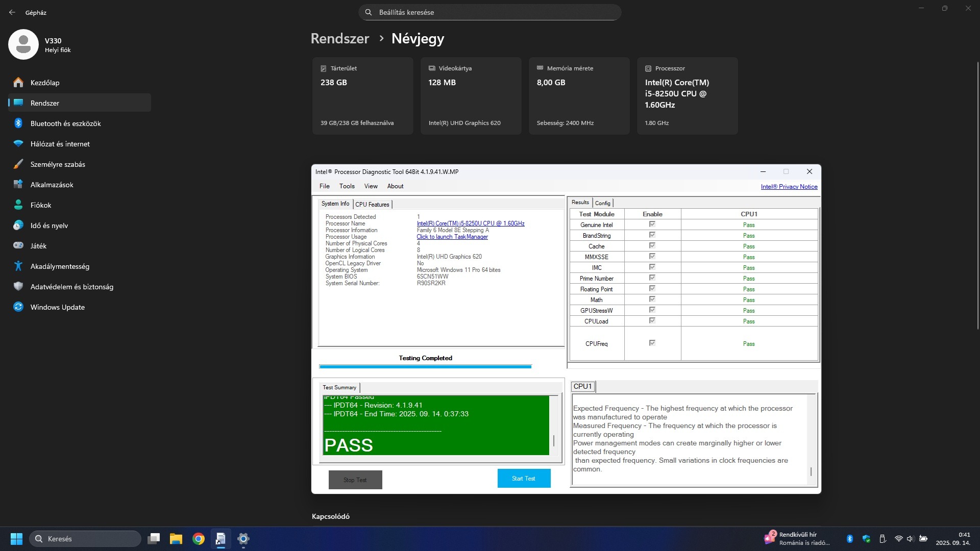Toggle Prime Number enable checkbox
The height and width of the screenshot is (551, 980).
pyautogui.click(x=652, y=278)
